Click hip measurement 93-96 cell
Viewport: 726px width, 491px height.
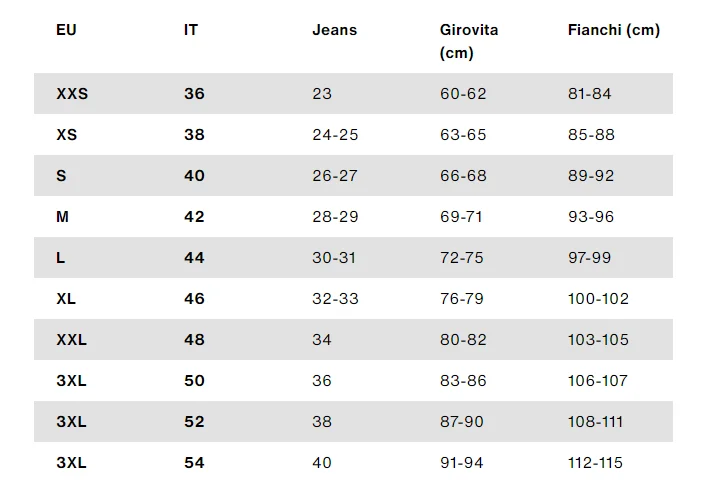tap(590, 217)
